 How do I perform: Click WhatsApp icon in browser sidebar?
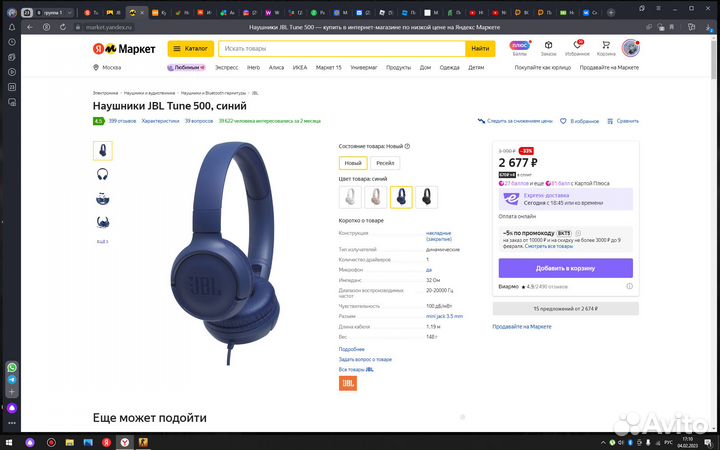click(12, 367)
